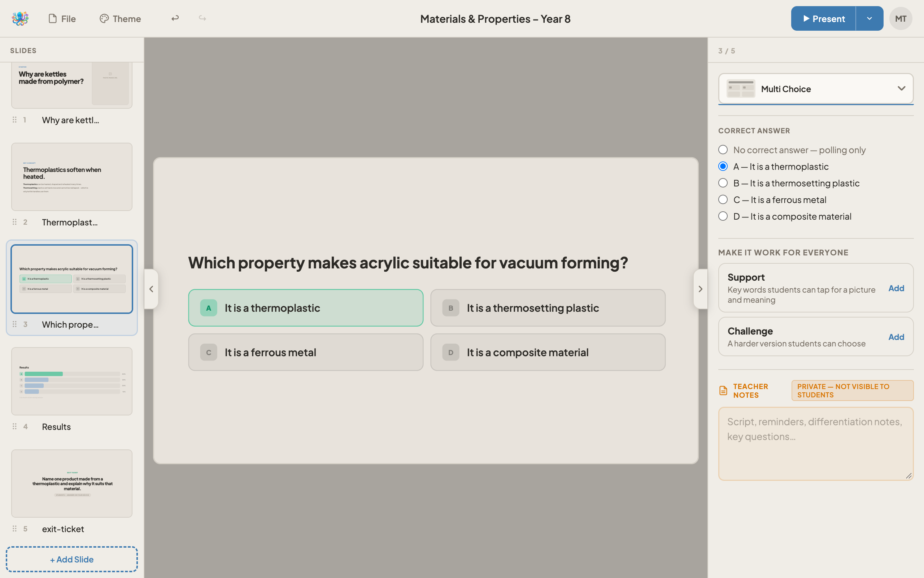
Task: Select the vacuum forming question slide thumbnail
Action: point(72,279)
